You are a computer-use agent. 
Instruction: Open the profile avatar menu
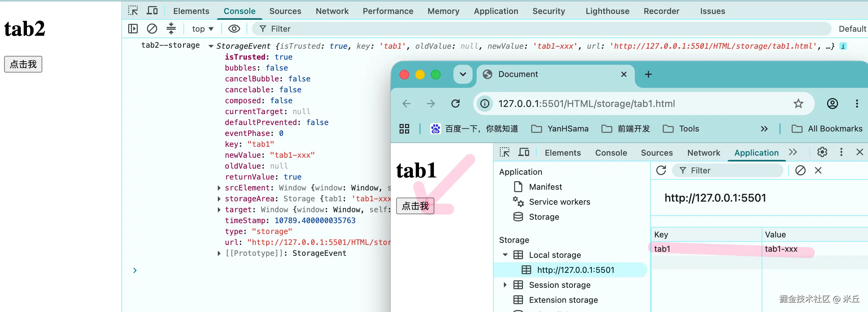coord(833,104)
